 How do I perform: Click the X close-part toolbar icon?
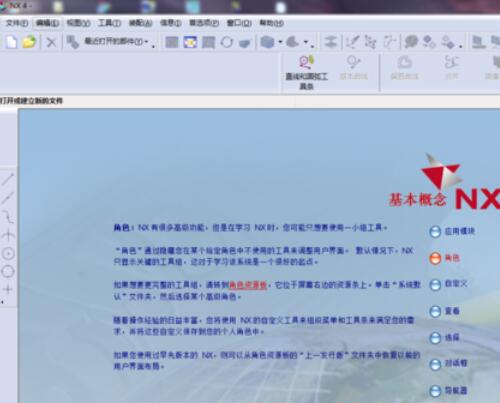(x=51, y=42)
